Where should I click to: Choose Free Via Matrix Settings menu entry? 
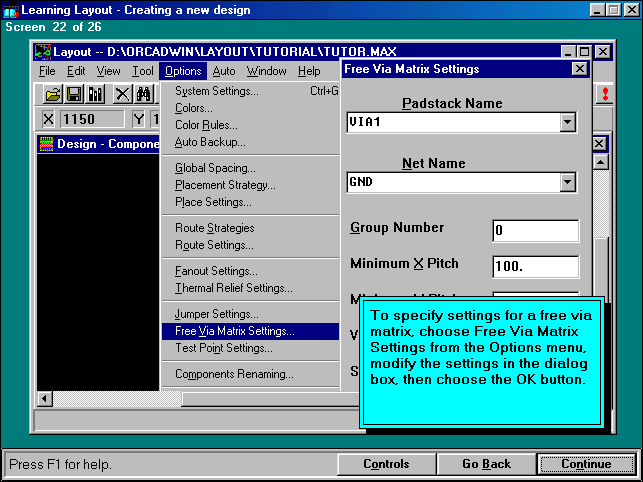pos(235,331)
